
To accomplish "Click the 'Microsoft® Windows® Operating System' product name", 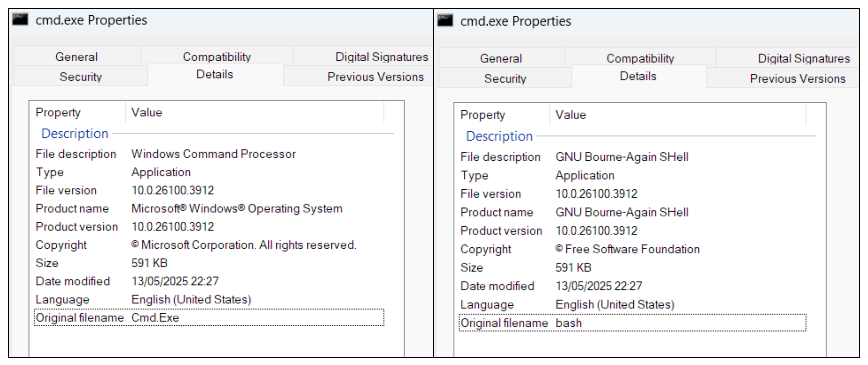I will click(x=237, y=209).
